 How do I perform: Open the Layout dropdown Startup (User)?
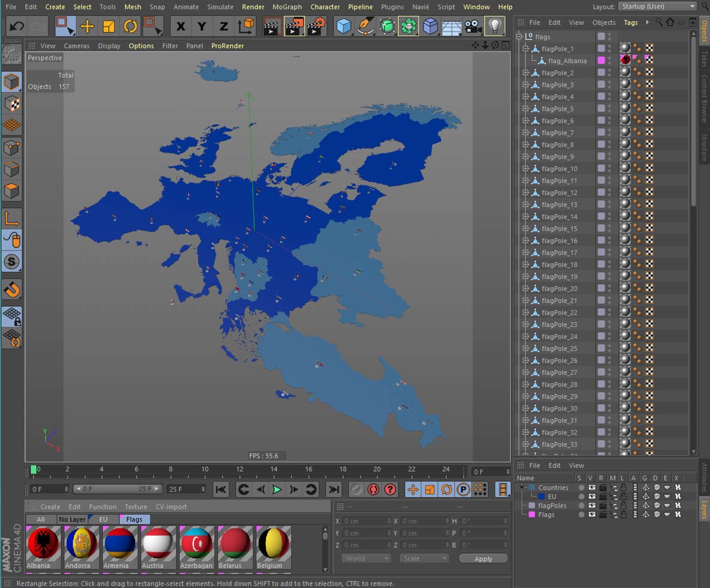(x=658, y=7)
